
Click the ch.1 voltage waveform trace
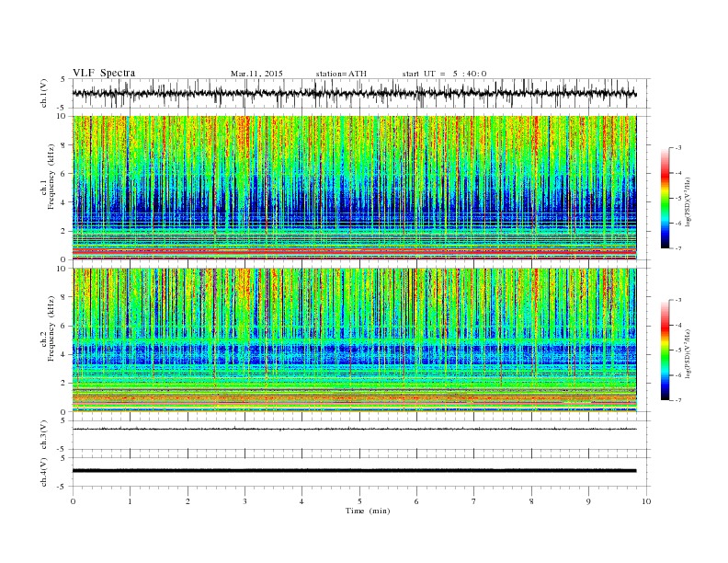[354, 93]
